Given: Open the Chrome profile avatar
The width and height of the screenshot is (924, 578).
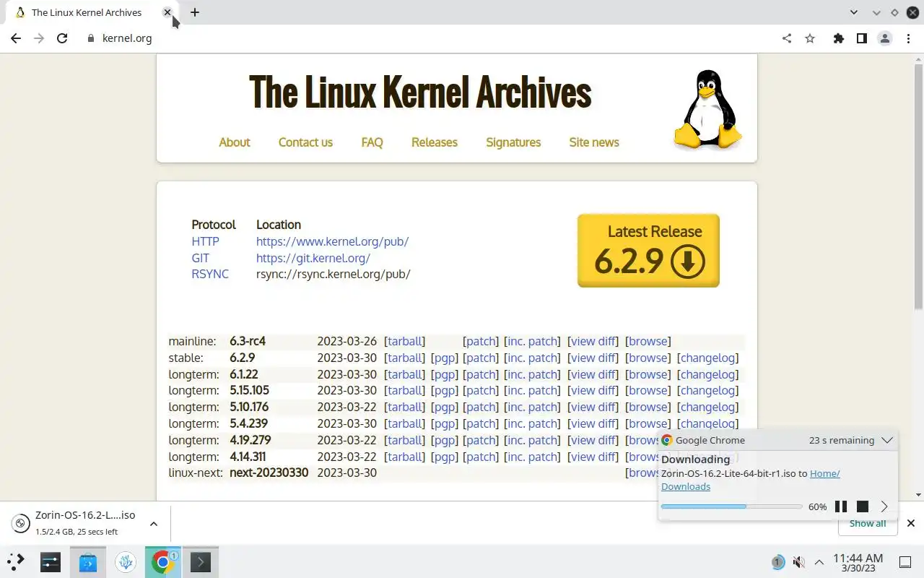Looking at the screenshot, I should [885, 38].
